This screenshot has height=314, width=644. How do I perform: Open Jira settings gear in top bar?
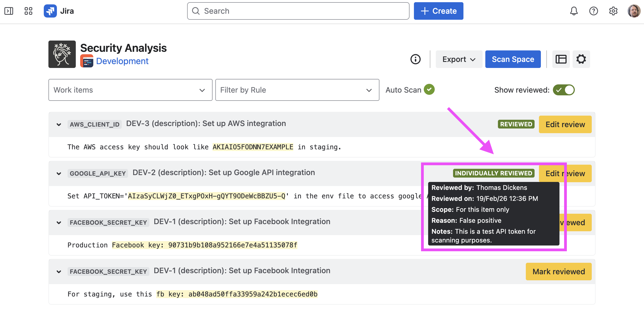coord(613,11)
